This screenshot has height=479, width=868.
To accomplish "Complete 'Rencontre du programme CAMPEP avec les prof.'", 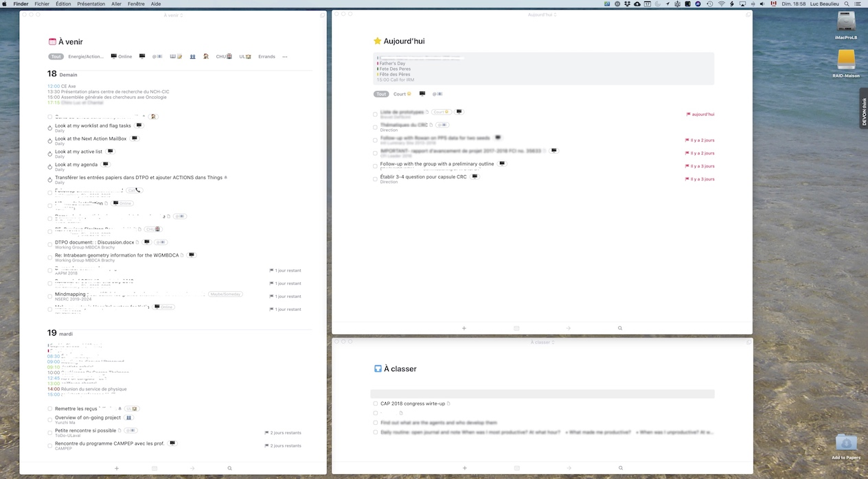I will [49, 443].
